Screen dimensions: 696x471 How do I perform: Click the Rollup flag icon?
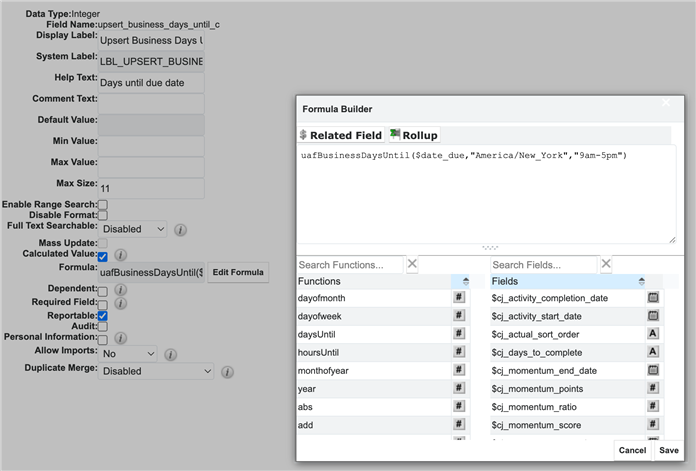(x=395, y=135)
